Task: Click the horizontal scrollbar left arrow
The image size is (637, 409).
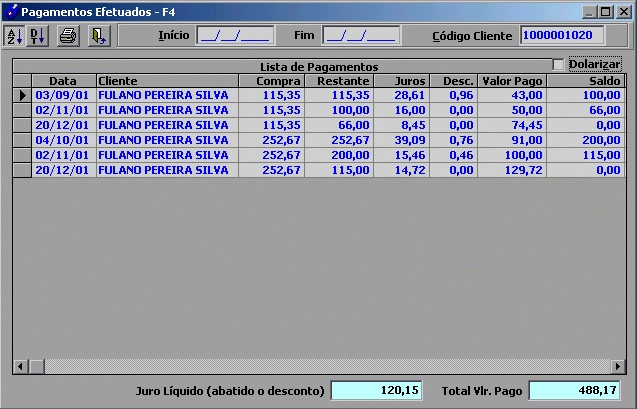Action: click(x=20, y=367)
